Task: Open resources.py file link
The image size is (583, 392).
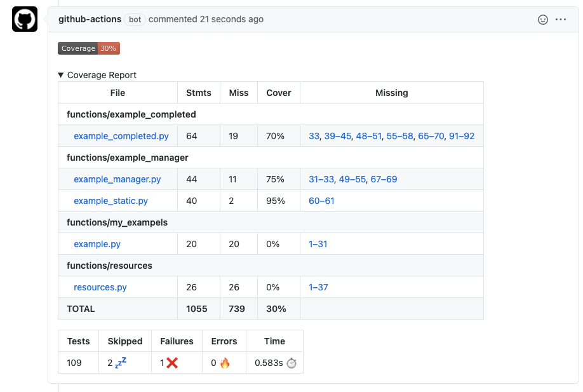Action: (x=100, y=287)
